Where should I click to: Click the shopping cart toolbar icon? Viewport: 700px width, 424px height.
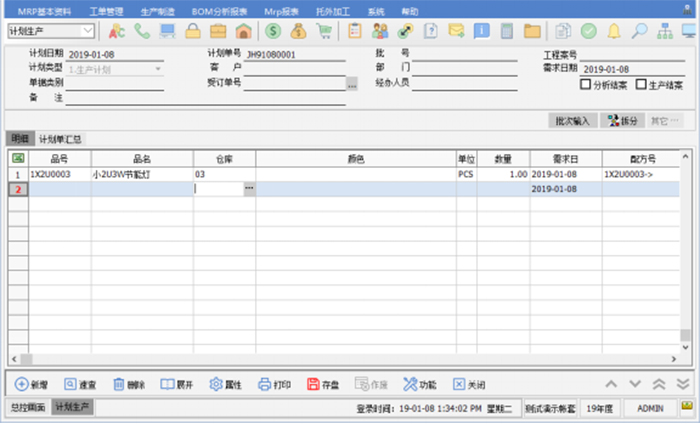tap(324, 31)
